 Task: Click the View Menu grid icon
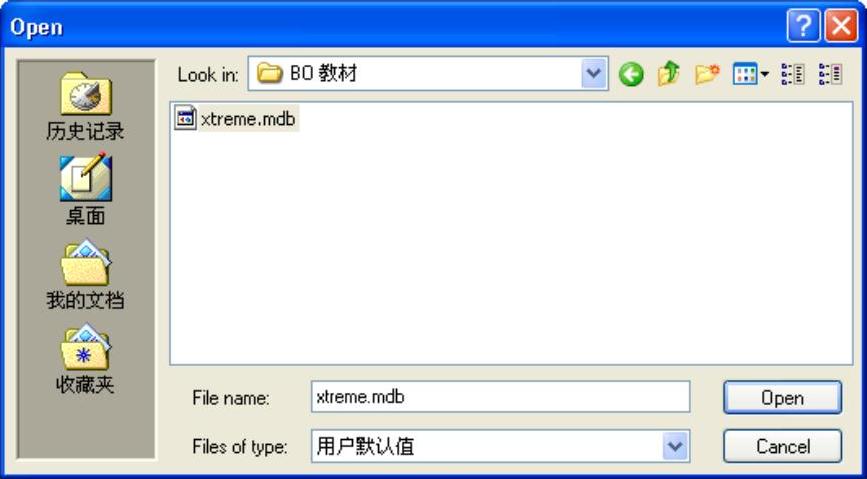coord(745,74)
